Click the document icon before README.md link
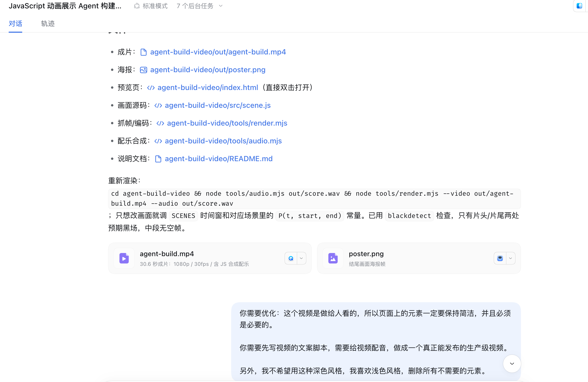 (x=158, y=159)
